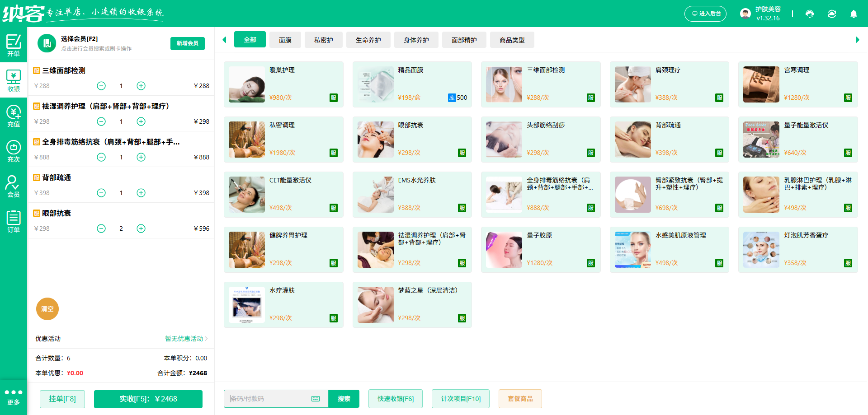
Task: Select the 身体养护 category tab
Action: click(x=416, y=40)
